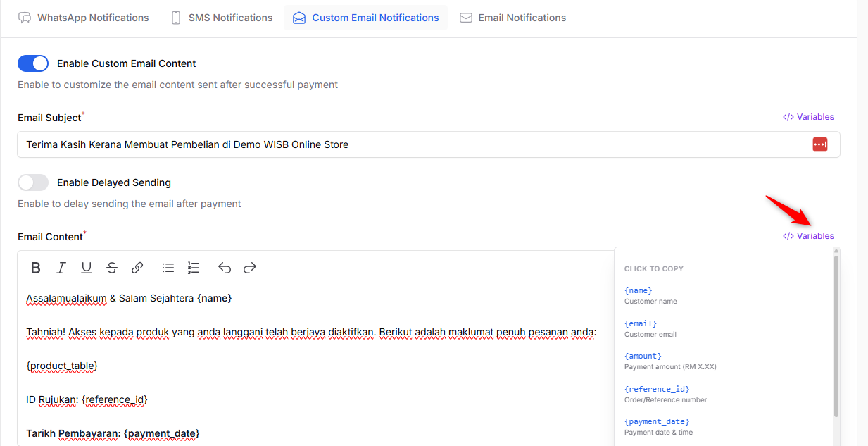Click the red icon in Email Subject field
The width and height of the screenshot is (868, 446).
820,144
